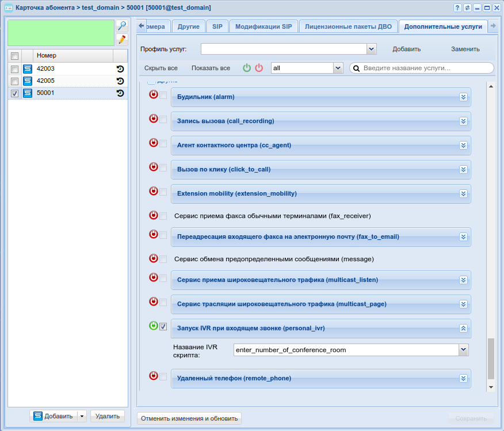This screenshot has height=431, width=504.
Task: Uncheck the checkbox for number 50001
Action: 15,93
